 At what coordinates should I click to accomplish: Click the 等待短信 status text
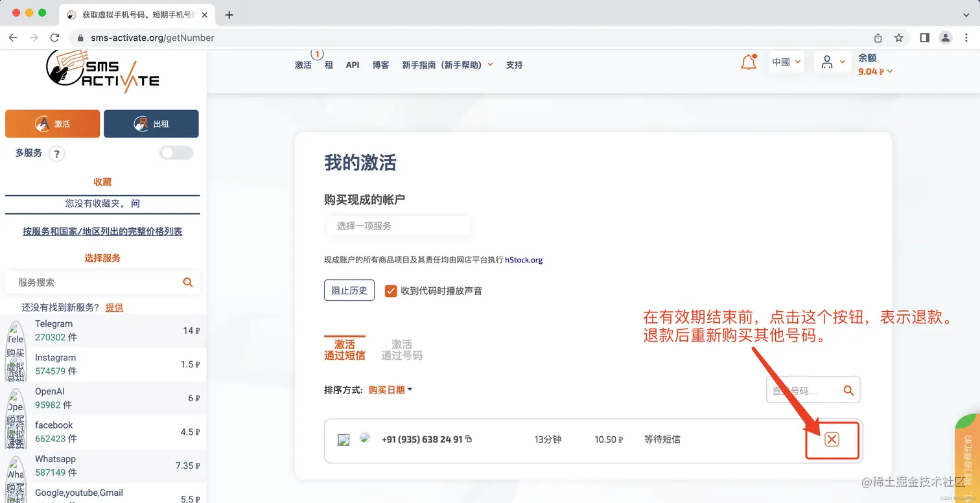click(662, 439)
